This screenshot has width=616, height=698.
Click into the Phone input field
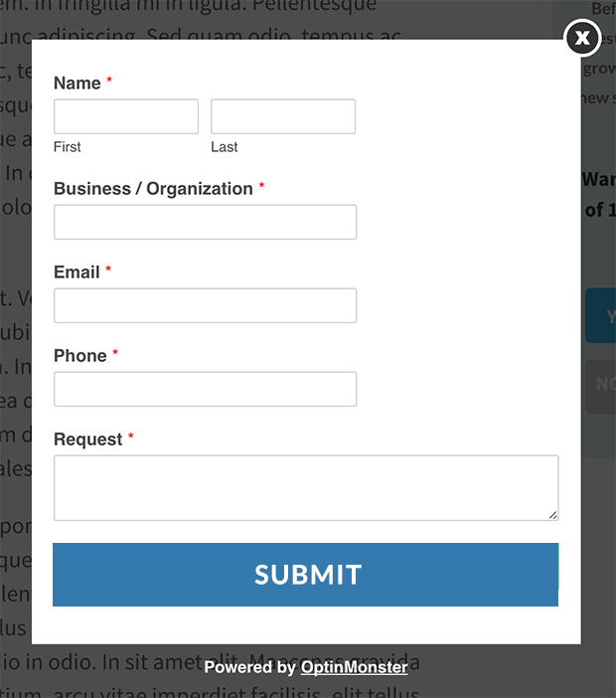pyautogui.click(x=205, y=389)
